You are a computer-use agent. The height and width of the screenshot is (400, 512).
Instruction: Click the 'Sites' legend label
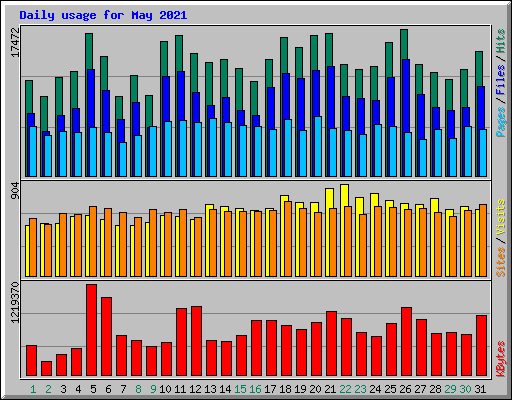pos(501,262)
